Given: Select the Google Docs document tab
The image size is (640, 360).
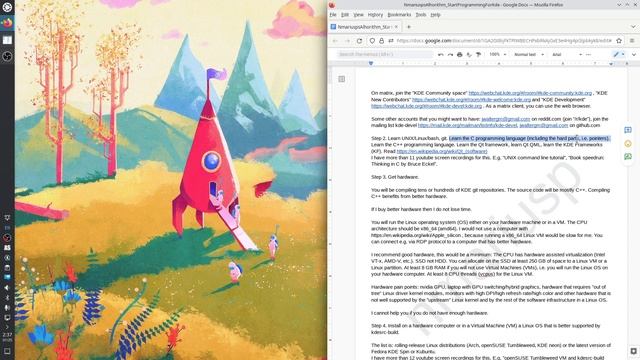Looking at the screenshot, I should pos(364,27).
